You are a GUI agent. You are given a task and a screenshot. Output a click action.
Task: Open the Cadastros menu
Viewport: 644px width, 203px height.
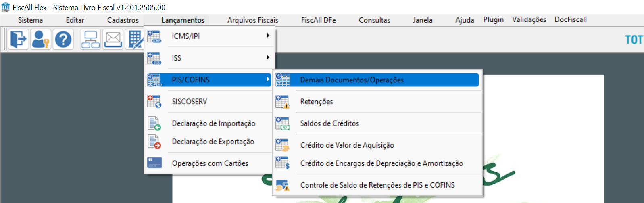point(123,20)
